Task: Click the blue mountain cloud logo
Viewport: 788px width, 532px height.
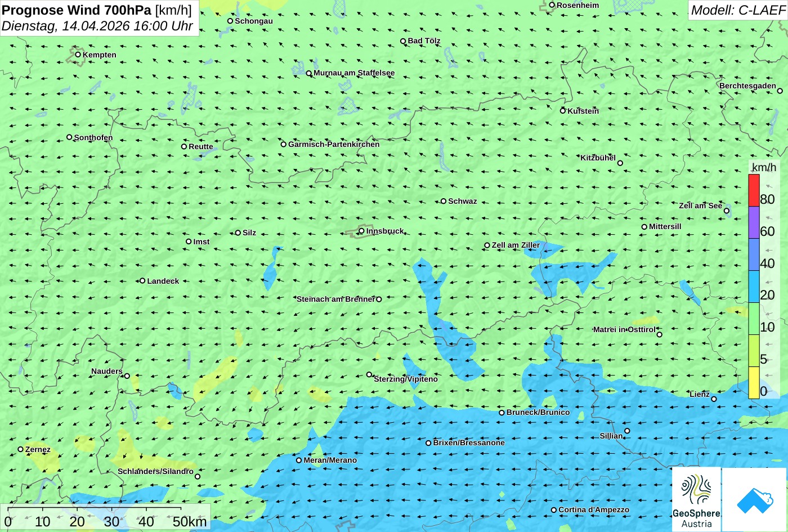Action: 754,499
